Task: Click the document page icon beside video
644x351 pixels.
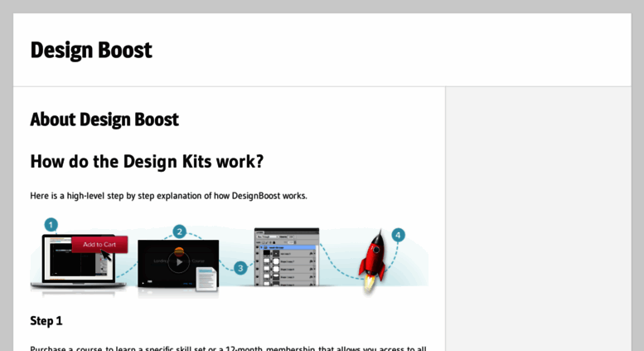Action: click(x=206, y=279)
